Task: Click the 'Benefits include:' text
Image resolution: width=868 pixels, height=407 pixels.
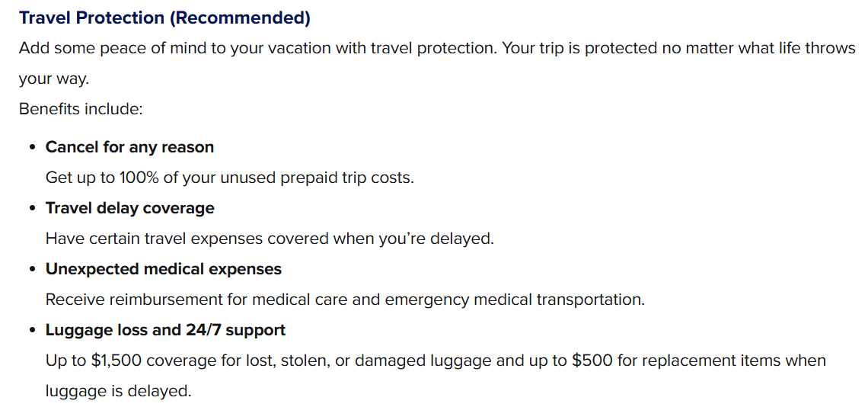Action: pos(81,108)
